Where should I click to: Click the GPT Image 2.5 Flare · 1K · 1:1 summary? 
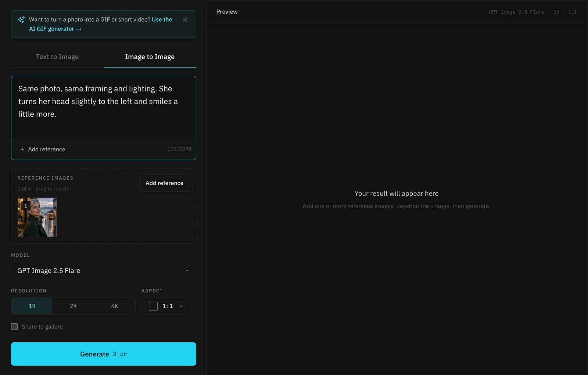click(x=533, y=12)
